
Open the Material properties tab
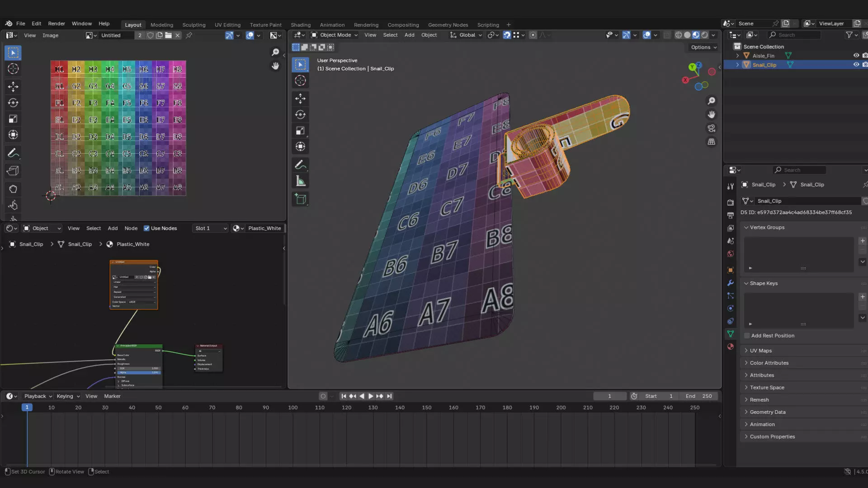coord(731,347)
